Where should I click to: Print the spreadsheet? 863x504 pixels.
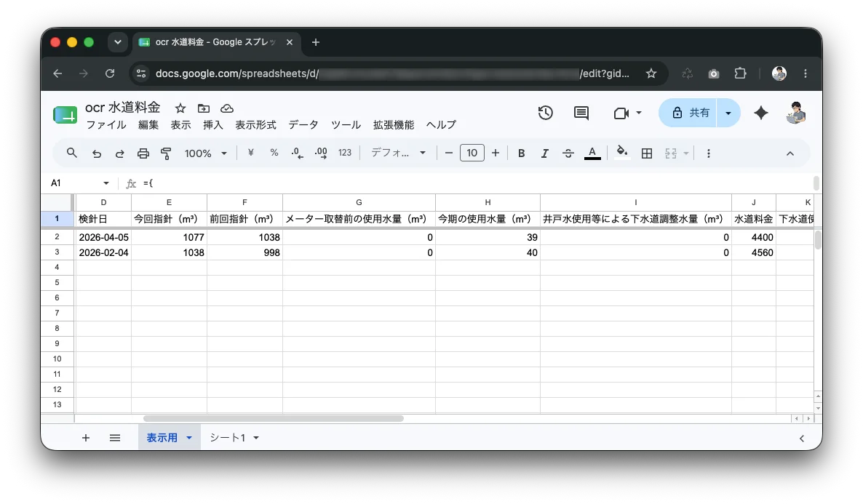click(x=143, y=153)
